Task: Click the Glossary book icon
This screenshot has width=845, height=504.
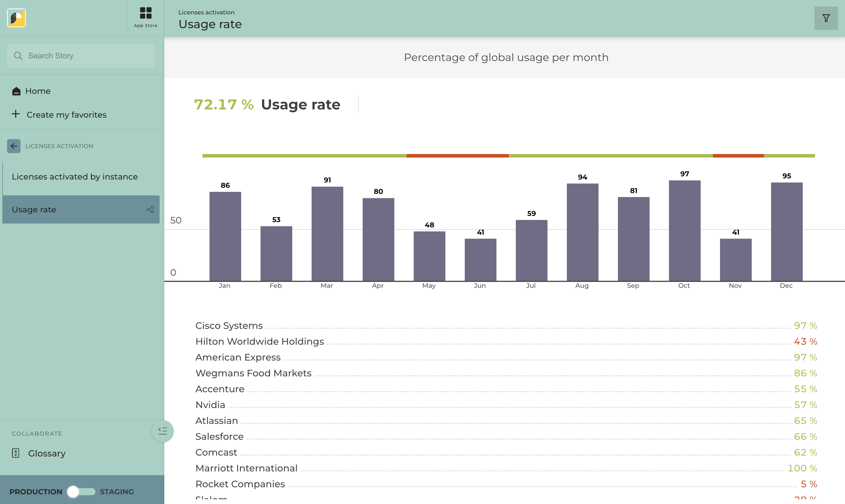Action: 16,453
